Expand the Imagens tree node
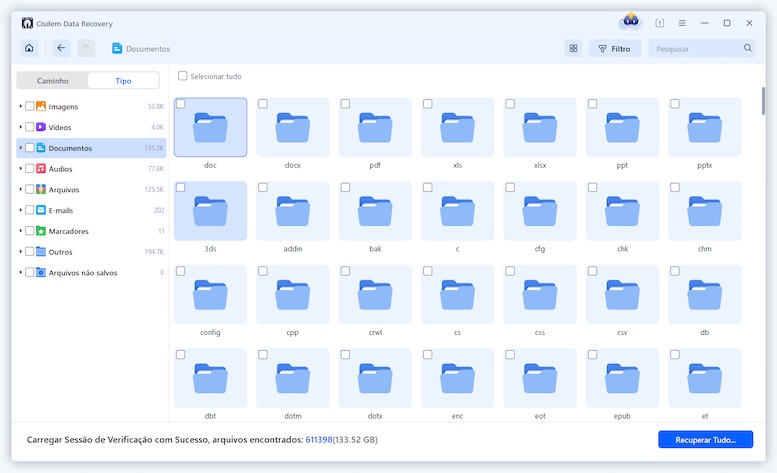The image size is (777, 473). tap(20, 106)
